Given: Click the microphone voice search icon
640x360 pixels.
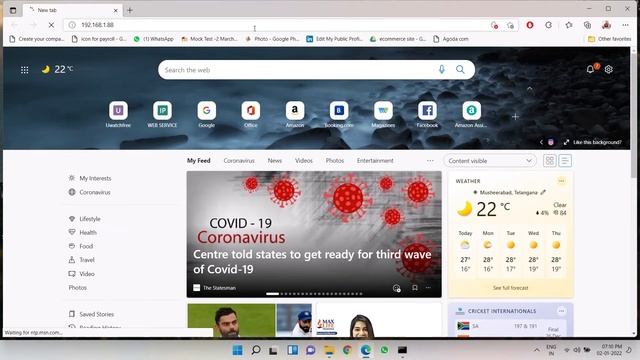Looking at the screenshot, I should (x=442, y=70).
